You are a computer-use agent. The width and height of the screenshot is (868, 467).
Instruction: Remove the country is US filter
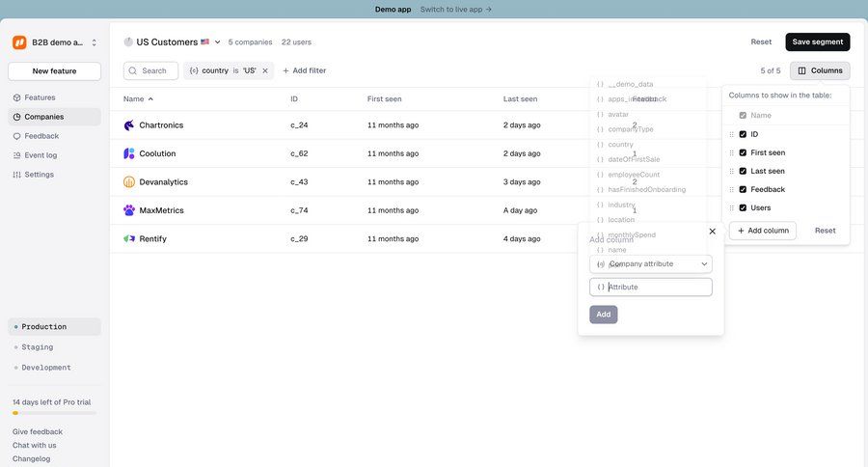[265, 70]
